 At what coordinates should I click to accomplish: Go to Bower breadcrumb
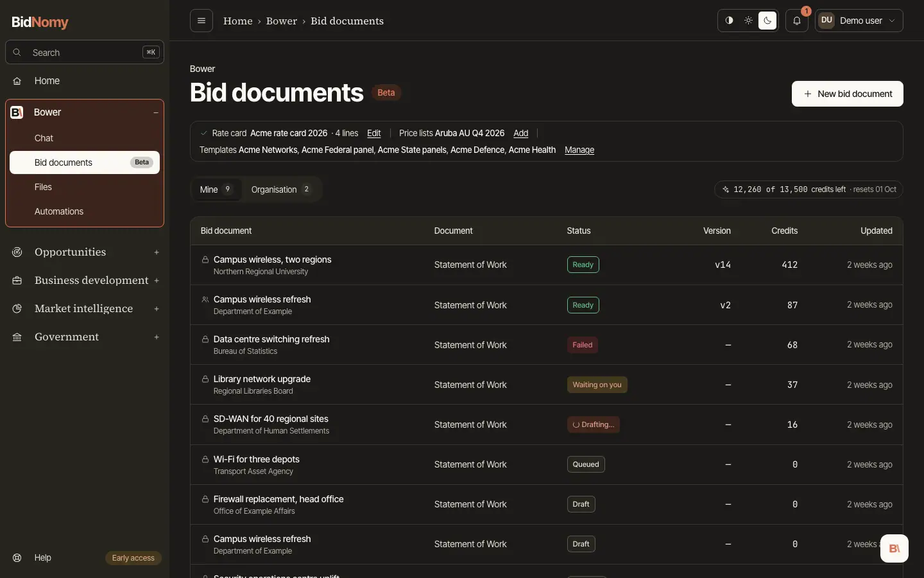click(282, 21)
